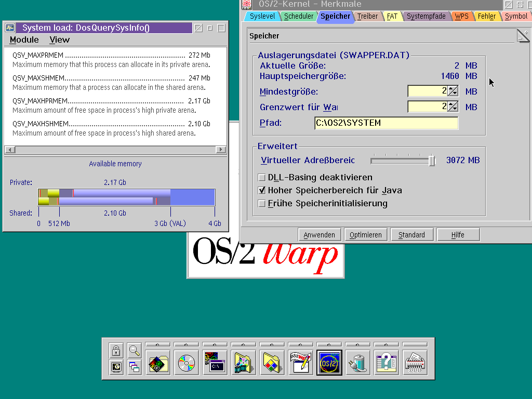Click the Pfad field containing C:\OS2\SYSTEM
The width and height of the screenshot is (532, 399).
[x=386, y=123]
